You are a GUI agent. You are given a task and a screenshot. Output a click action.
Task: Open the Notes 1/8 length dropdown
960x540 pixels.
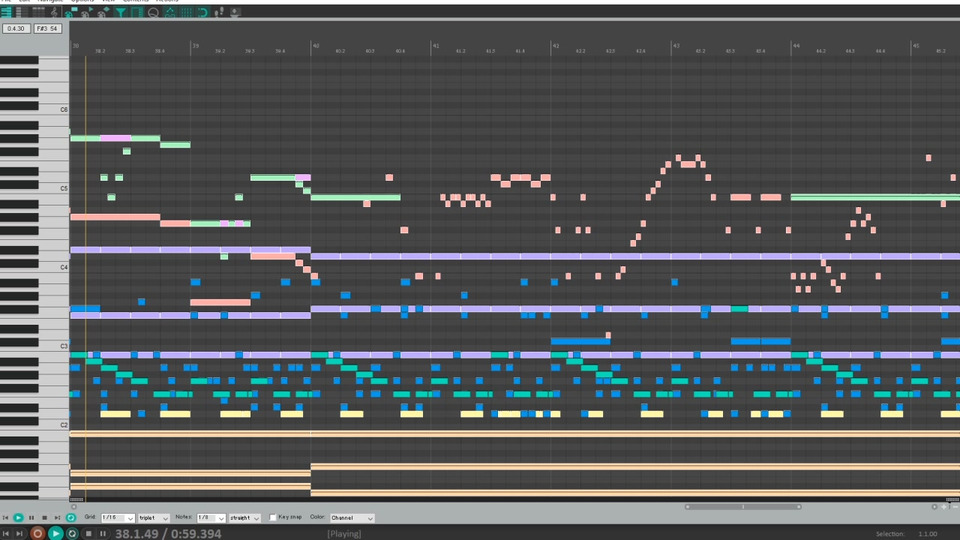[x=211, y=518]
